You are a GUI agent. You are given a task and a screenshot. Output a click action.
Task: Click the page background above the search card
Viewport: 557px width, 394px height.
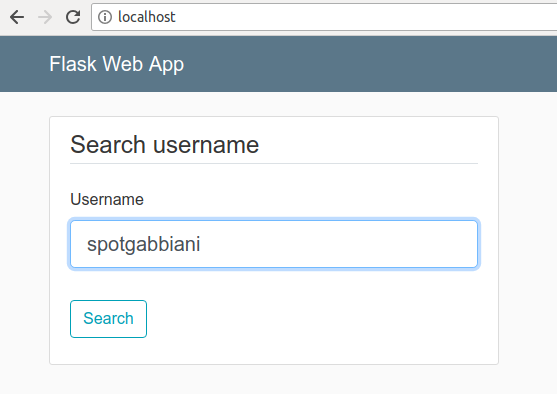click(274, 104)
